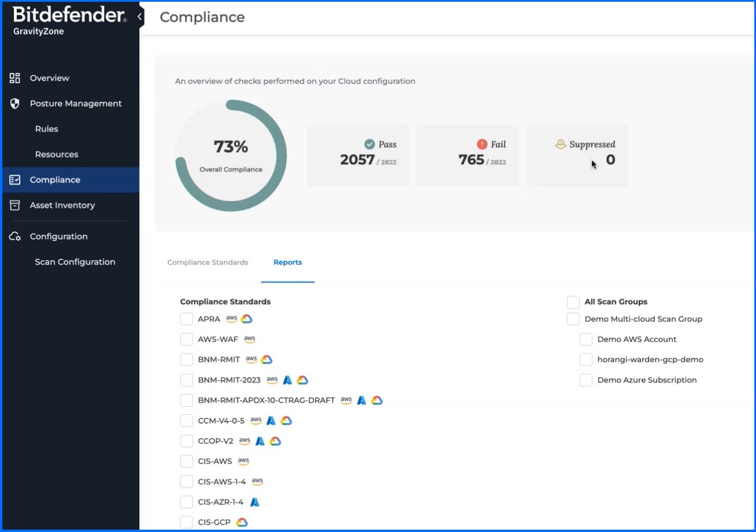
Task: Click the AWS icon next to AWS-WAF
Action: pyautogui.click(x=250, y=339)
